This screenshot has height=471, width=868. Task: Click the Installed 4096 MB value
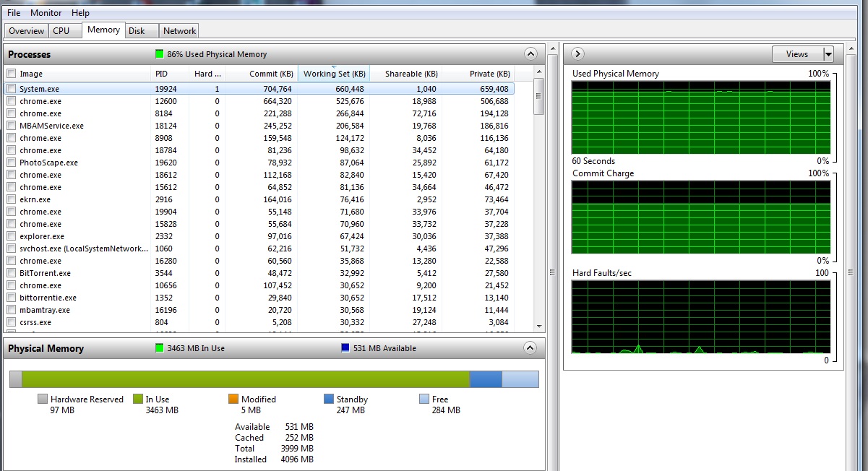(x=298, y=459)
